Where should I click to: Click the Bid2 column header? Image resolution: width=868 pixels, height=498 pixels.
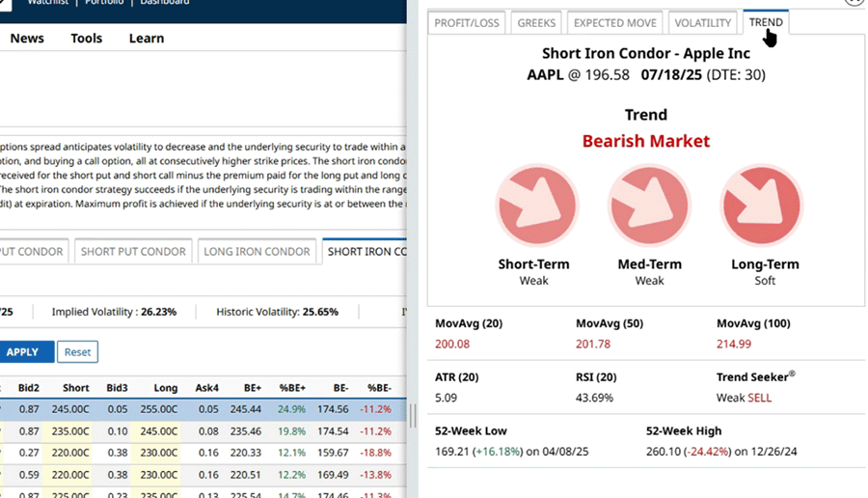tap(29, 388)
